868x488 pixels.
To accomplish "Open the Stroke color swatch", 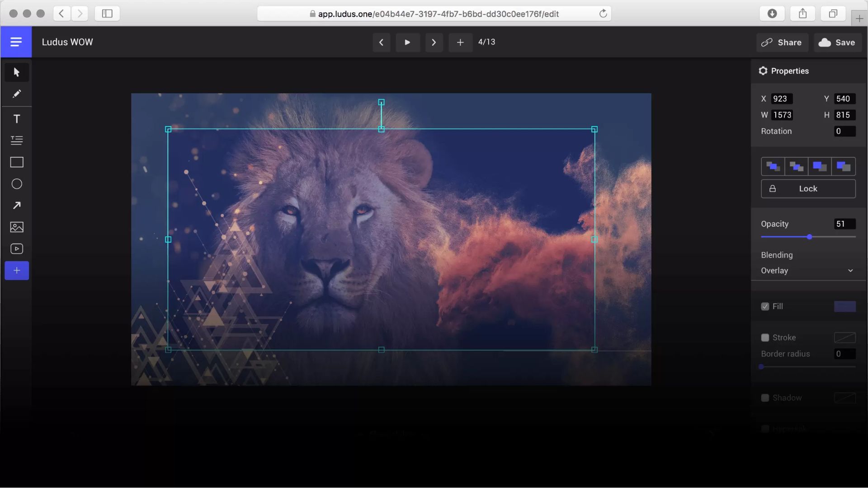I will 844,338.
